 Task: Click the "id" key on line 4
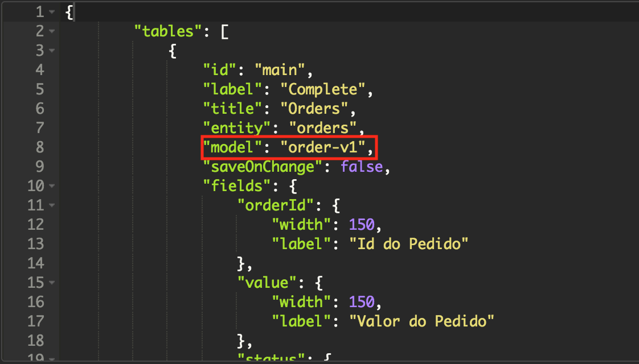point(219,70)
